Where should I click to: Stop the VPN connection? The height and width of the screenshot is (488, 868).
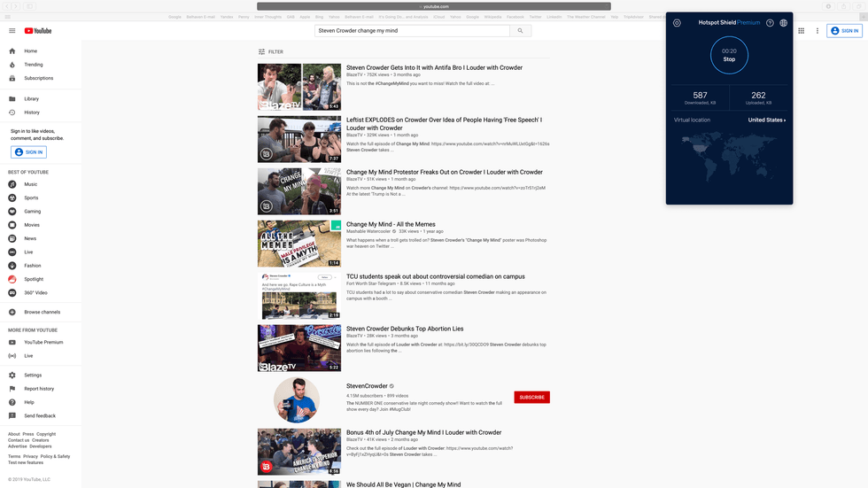[x=729, y=55]
